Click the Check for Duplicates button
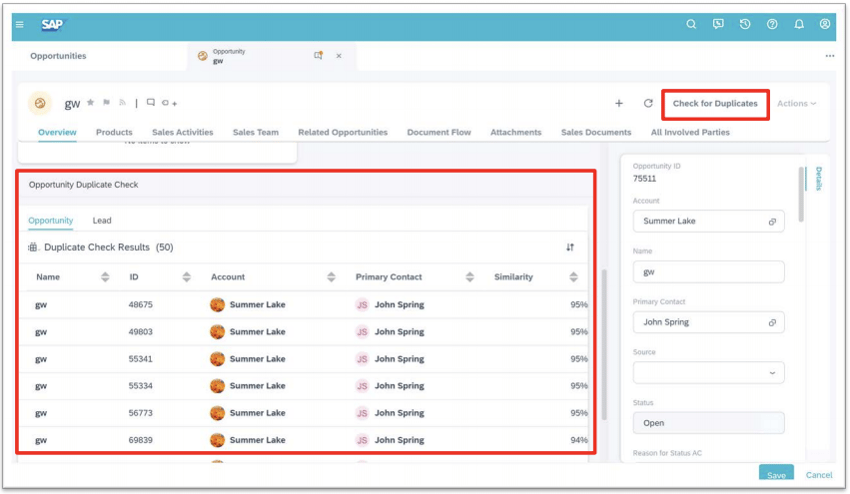This screenshot has height=494, width=850. pos(715,104)
